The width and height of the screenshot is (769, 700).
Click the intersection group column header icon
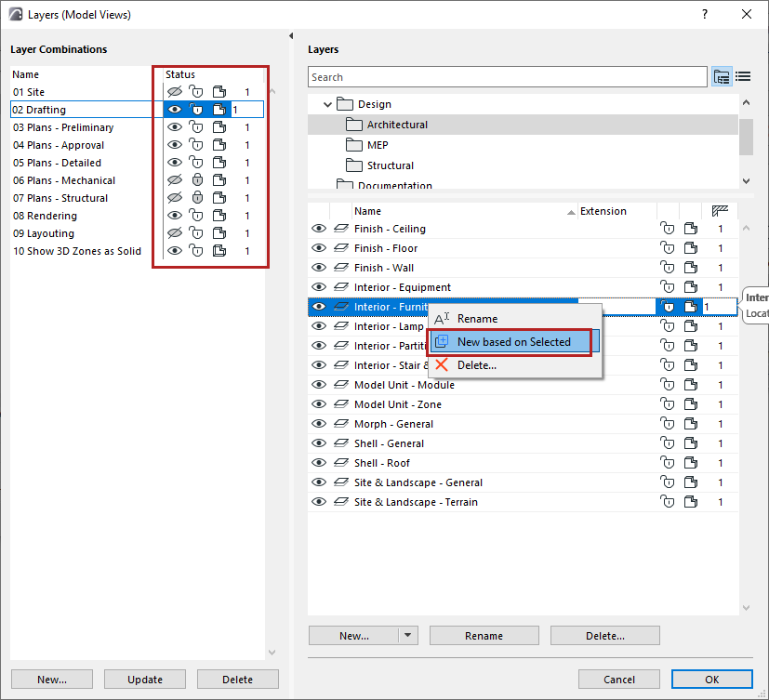(x=720, y=211)
